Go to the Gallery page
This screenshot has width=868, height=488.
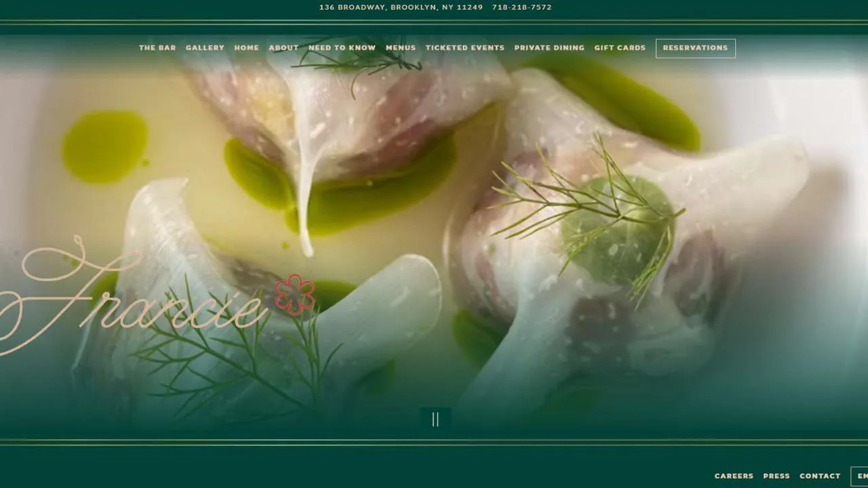click(205, 48)
